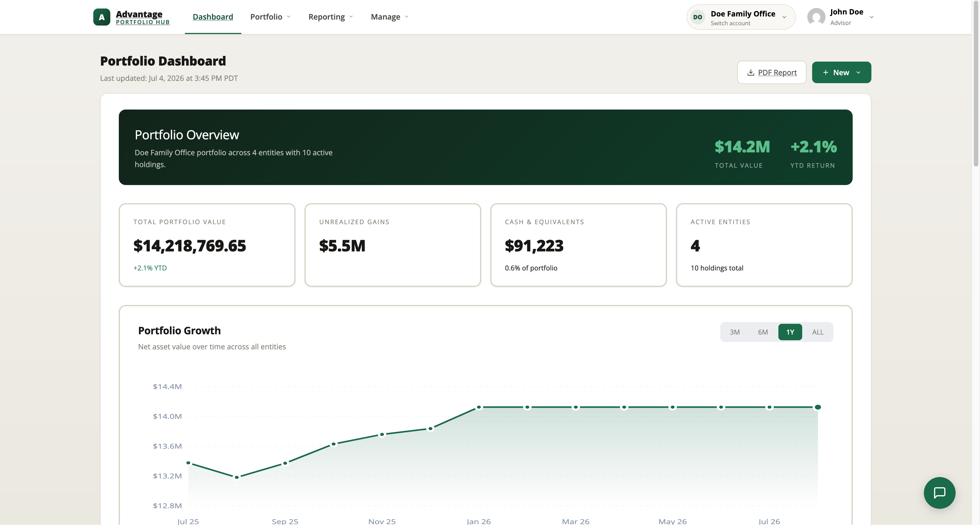The width and height of the screenshot is (980, 525).
Task: Click the download icon in PDF Report
Action: 751,72
